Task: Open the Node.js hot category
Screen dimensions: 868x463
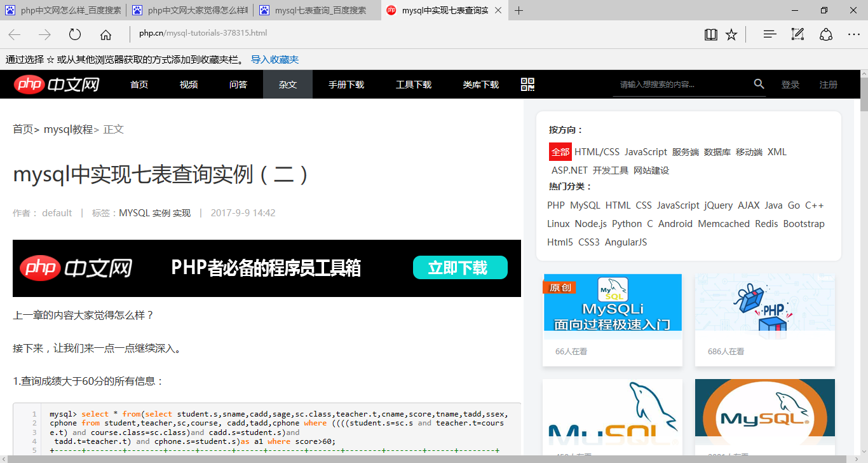Action: tap(591, 224)
